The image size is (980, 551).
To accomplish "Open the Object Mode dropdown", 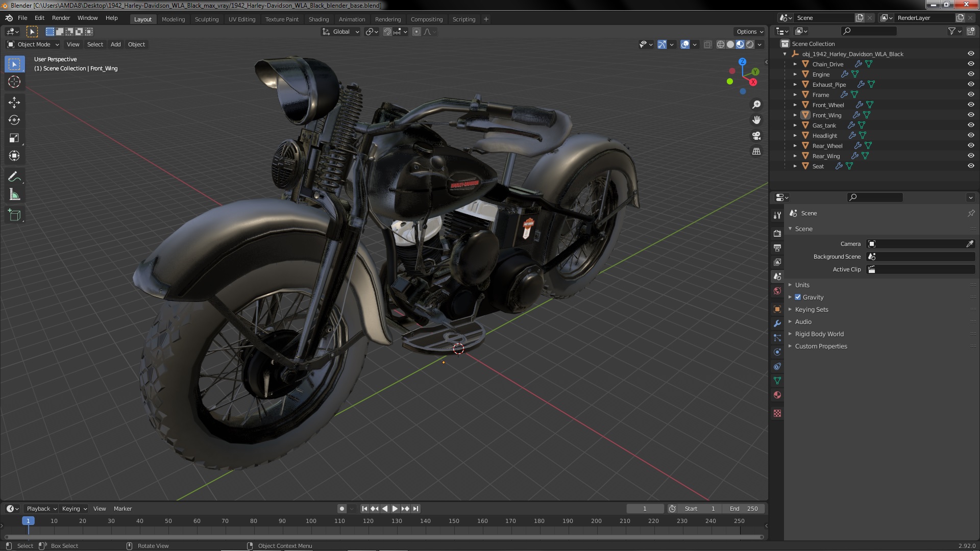I will [x=34, y=44].
